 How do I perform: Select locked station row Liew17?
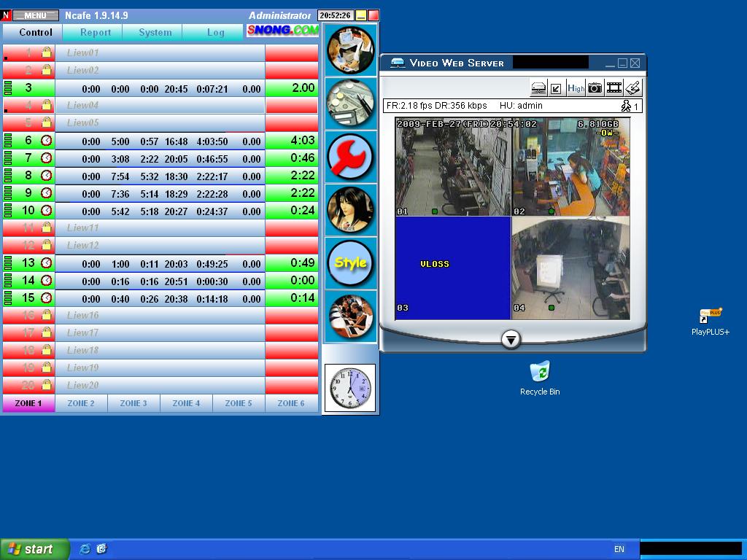160,332
